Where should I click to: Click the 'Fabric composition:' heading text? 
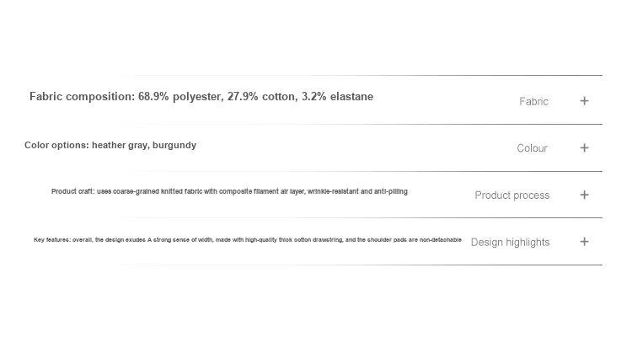82,97
